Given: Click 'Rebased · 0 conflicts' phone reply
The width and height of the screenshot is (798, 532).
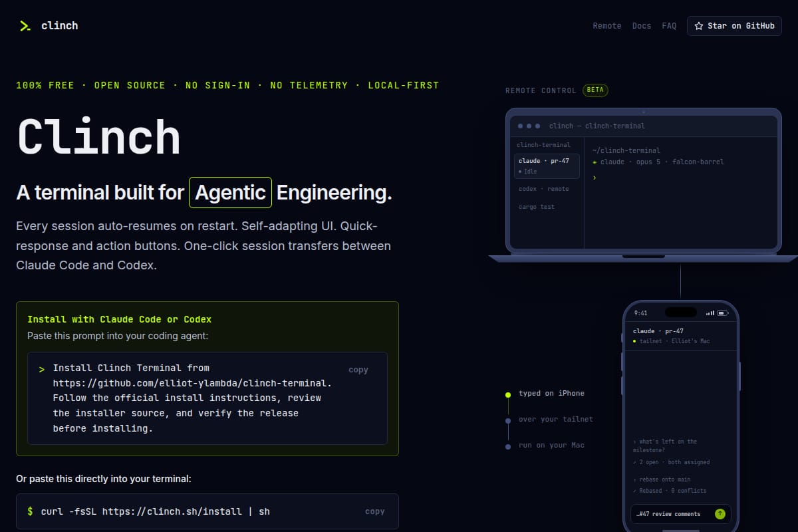Looking at the screenshot, I should point(670,491).
